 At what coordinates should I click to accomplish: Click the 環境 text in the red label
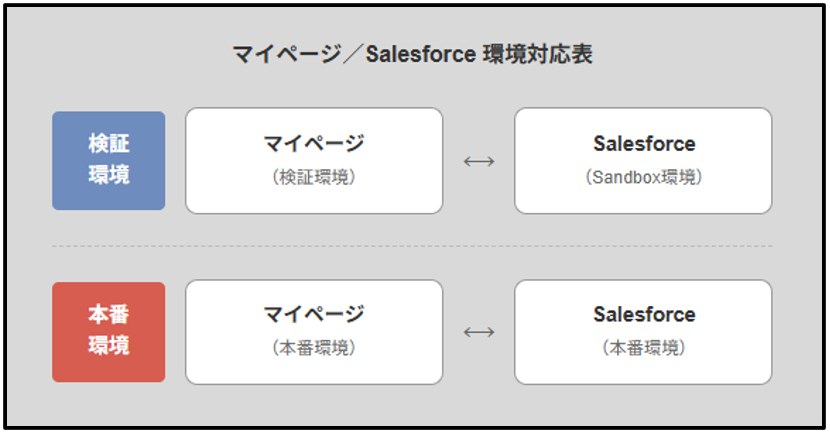point(109,347)
